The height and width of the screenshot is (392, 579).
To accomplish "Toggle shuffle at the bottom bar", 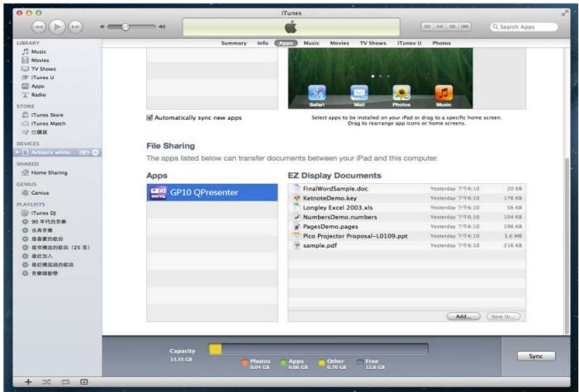I will 46,382.
